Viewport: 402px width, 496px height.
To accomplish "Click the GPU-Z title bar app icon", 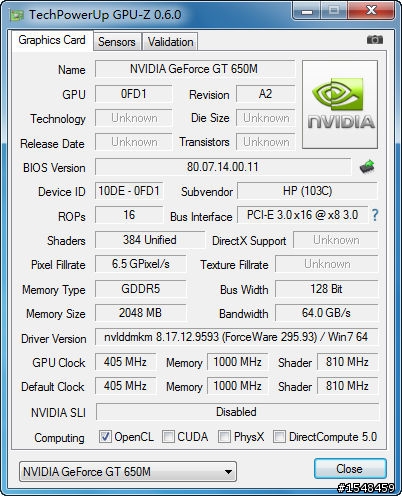I will [16, 15].
